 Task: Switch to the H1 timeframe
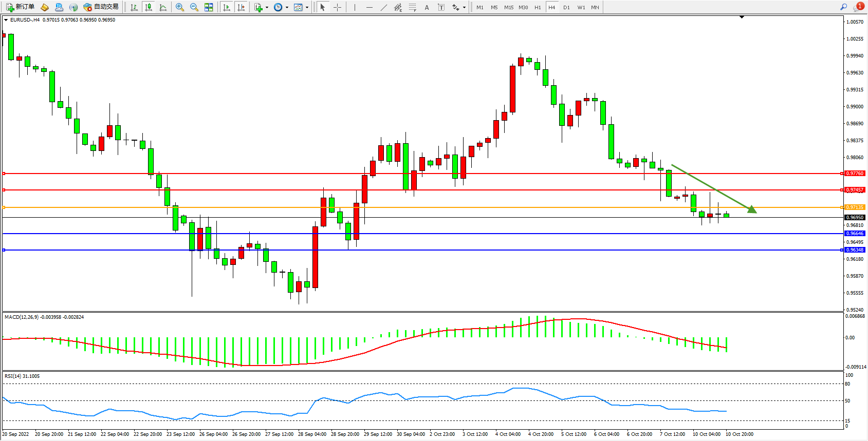click(538, 7)
